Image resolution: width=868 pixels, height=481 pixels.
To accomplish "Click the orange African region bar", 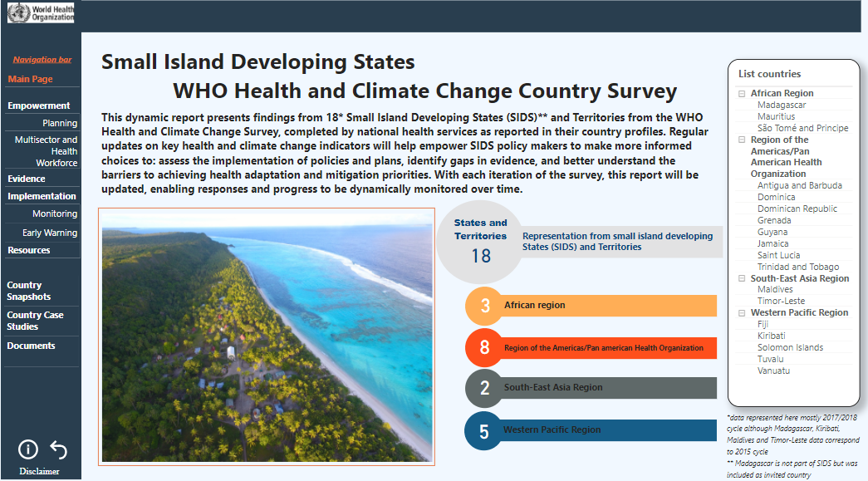I will tap(608, 306).
